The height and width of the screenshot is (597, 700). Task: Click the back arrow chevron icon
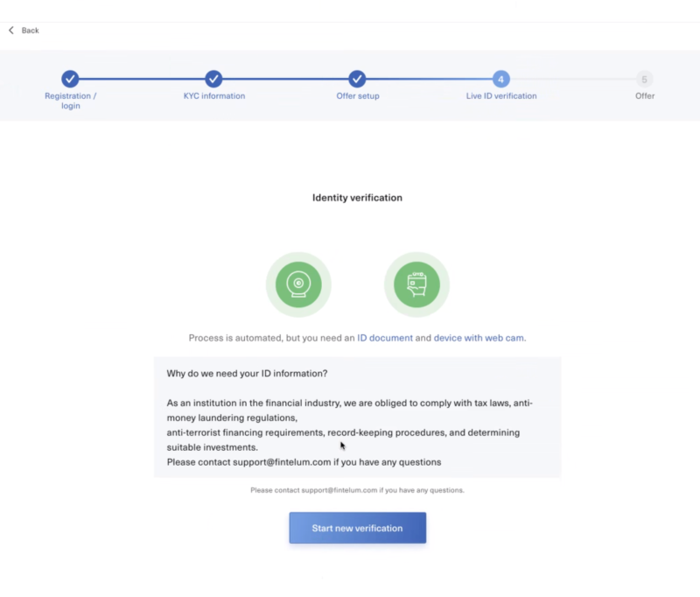11,31
